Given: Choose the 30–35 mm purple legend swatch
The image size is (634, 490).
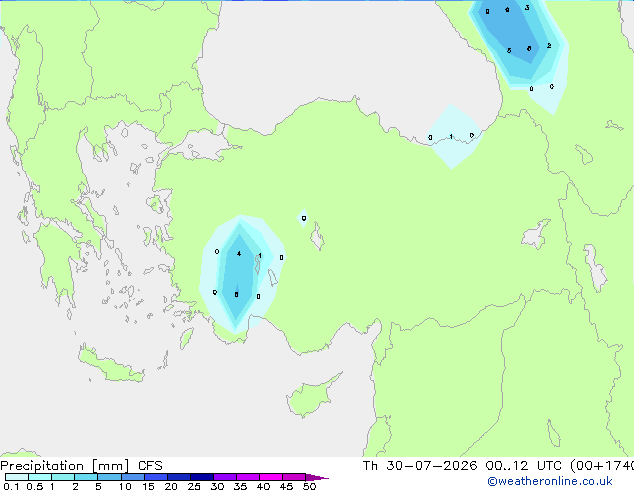Looking at the screenshot, I should pyautogui.click(x=224, y=477).
